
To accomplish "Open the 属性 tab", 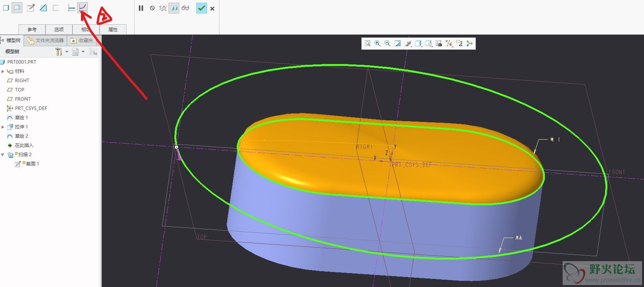I will [x=113, y=29].
